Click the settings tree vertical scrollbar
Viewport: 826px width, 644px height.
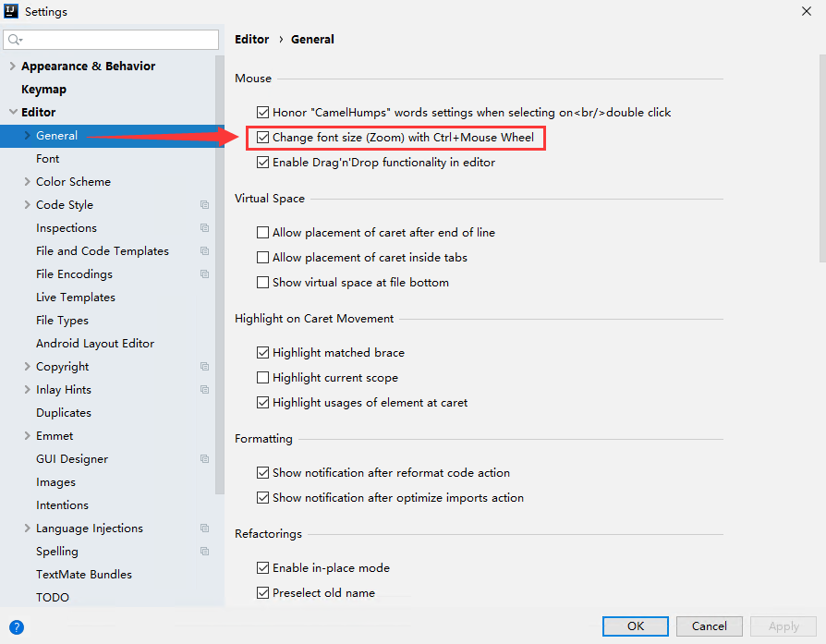point(220,274)
